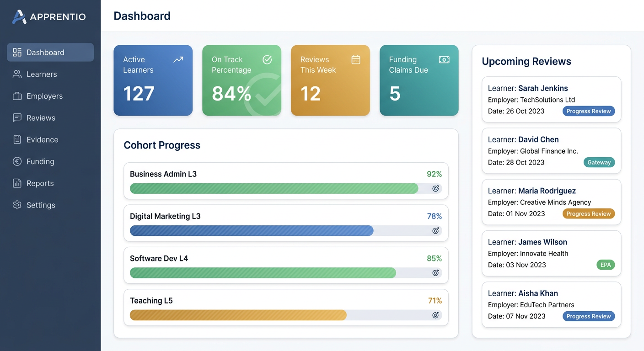Screen dimensions: 644x351
Task: Click the 92% value
Action: (434, 174)
